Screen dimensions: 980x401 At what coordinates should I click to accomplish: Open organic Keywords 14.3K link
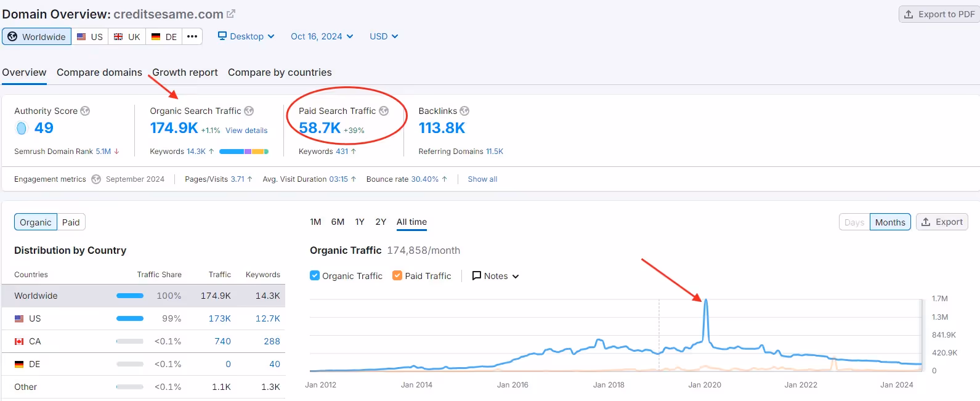tap(196, 152)
